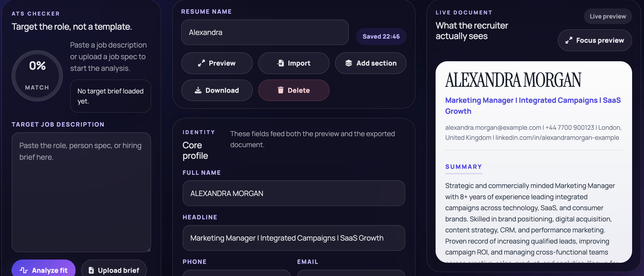Click the trash can icon on Delete
644x276 pixels.
coord(280,90)
